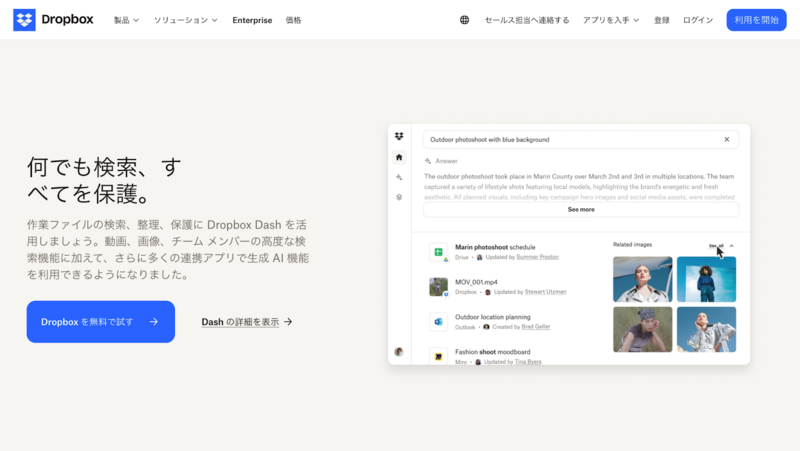Select the Dash sidebar home icon
This screenshot has height=451, width=800.
[399, 157]
